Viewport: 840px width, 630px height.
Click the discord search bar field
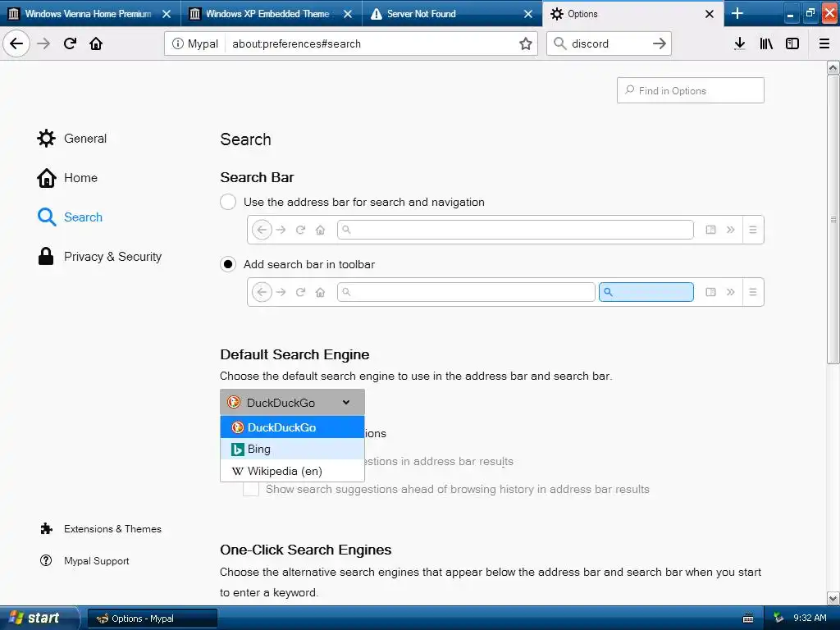(609, 44)
